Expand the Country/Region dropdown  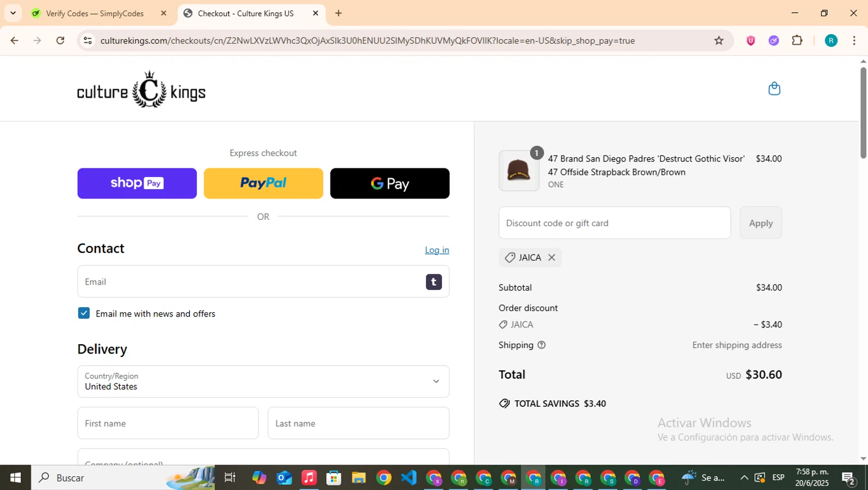coord(263,381)
